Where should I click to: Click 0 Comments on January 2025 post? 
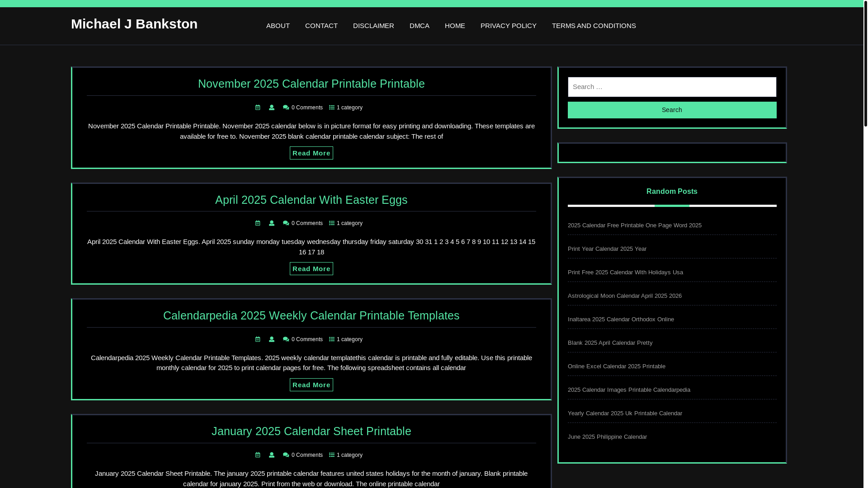(x=307, y=455)
